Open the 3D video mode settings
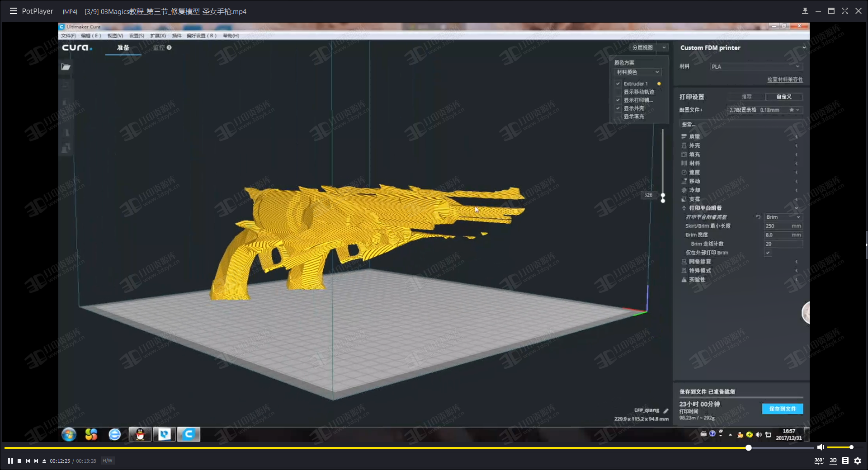The image size is (868, 470). (833, 461)
